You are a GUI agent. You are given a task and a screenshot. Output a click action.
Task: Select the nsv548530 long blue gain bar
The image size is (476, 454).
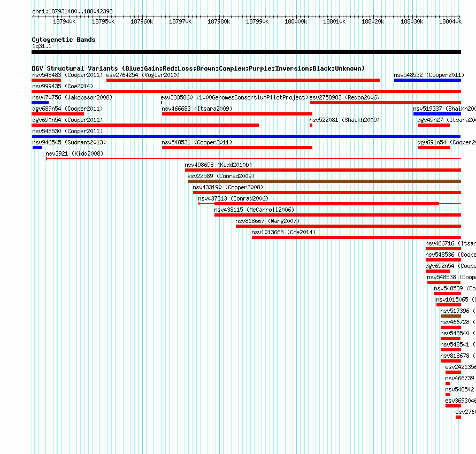(246, 136)
